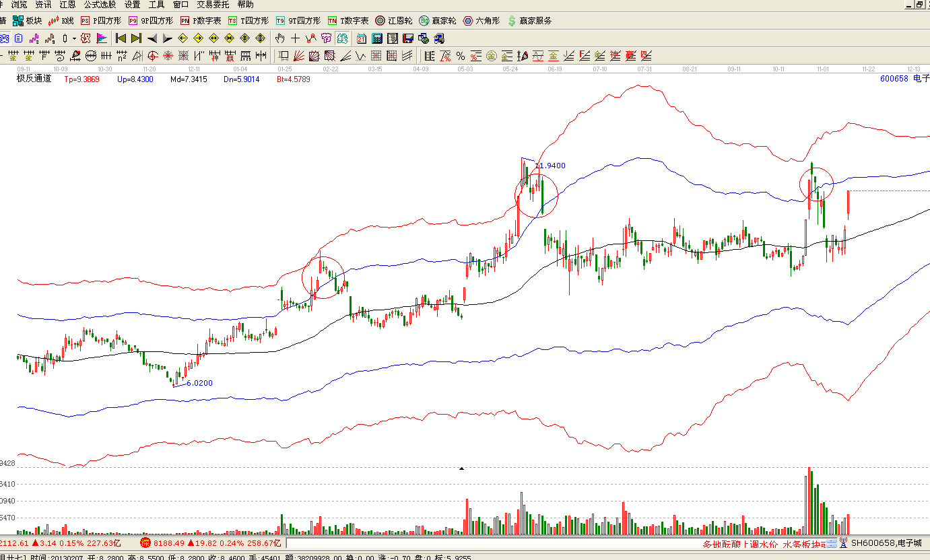This screenshot has width=930, height=560.
Task: Click the 极反通道 indicator label
Action: pyautogui.click(x=34, y=79)
